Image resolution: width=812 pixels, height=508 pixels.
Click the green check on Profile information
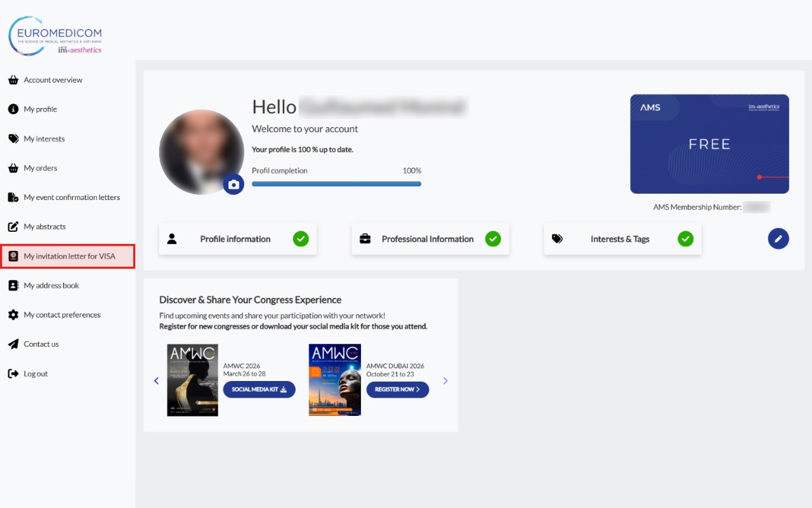[x=301, y=239]
